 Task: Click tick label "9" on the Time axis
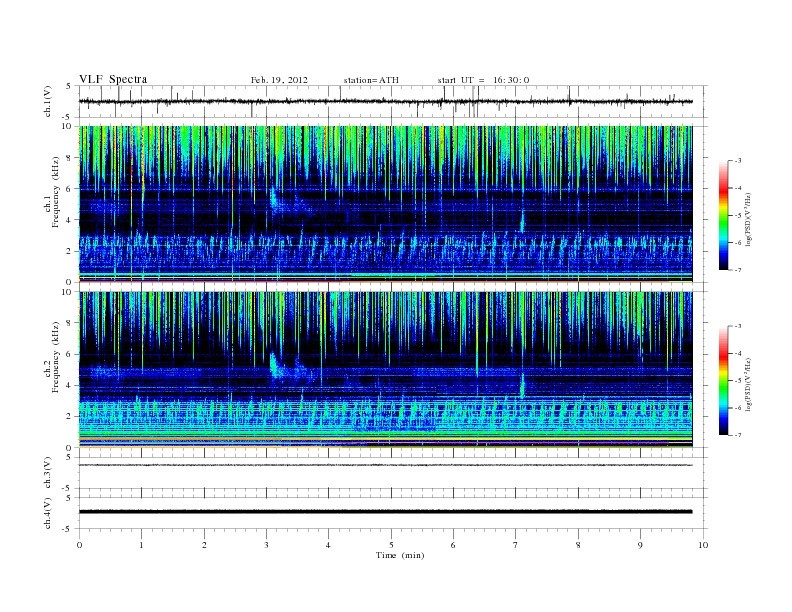[640, 545]
